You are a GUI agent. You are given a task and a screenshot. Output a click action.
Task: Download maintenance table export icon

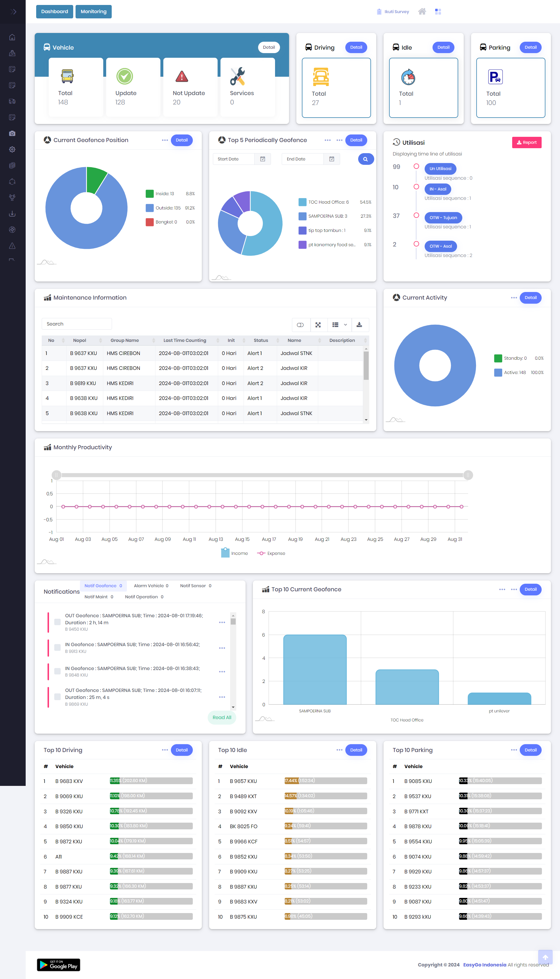click(359, 325)
